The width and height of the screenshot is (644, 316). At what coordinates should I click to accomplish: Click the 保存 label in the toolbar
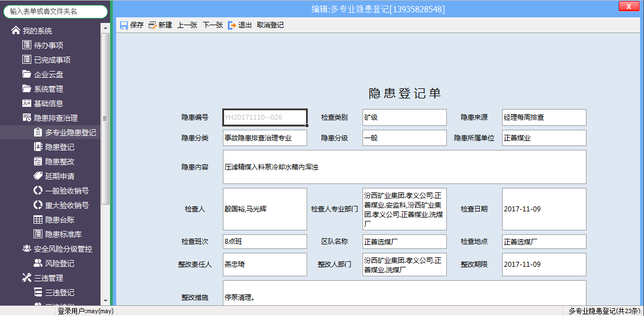pos(137,25)
